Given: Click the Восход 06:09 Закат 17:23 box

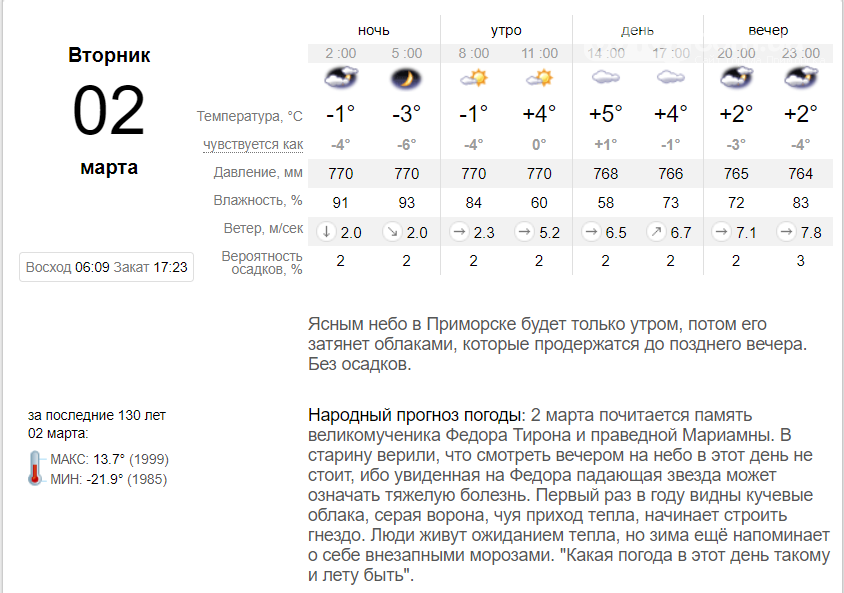Looking at the screenshot, I should click(x=107, y=267).
